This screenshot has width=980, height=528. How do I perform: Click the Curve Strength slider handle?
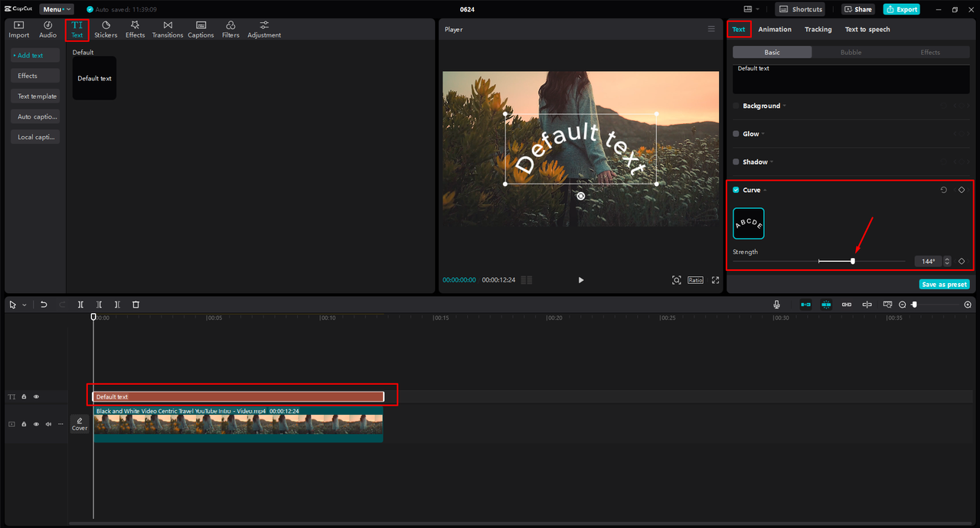click(853, 261)
